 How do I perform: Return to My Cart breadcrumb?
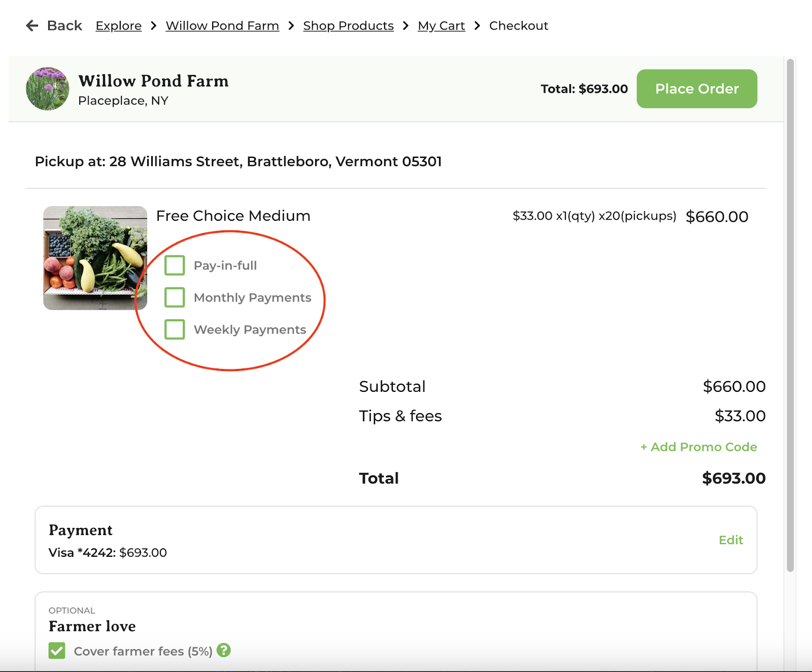(x=442, y=25)
